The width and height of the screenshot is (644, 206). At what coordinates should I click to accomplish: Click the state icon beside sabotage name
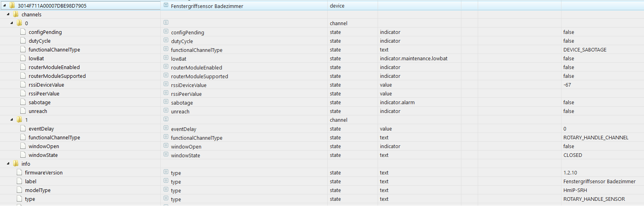point(166,102)
